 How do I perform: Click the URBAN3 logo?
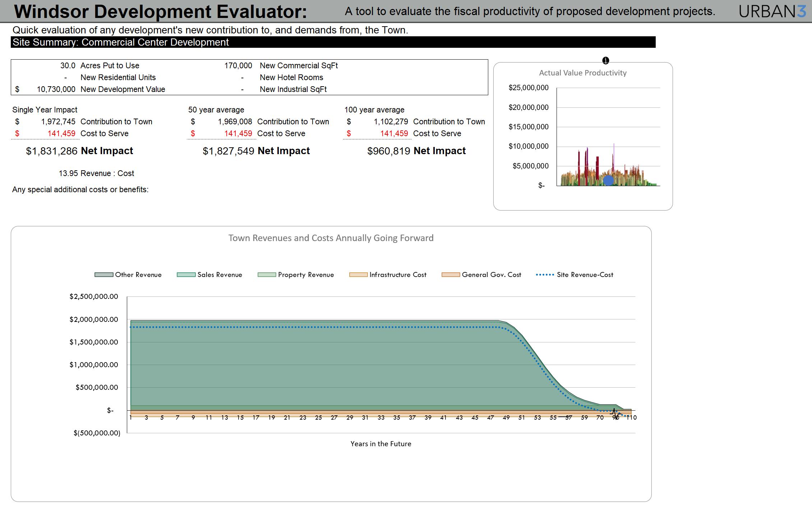[x=772, y=12]
